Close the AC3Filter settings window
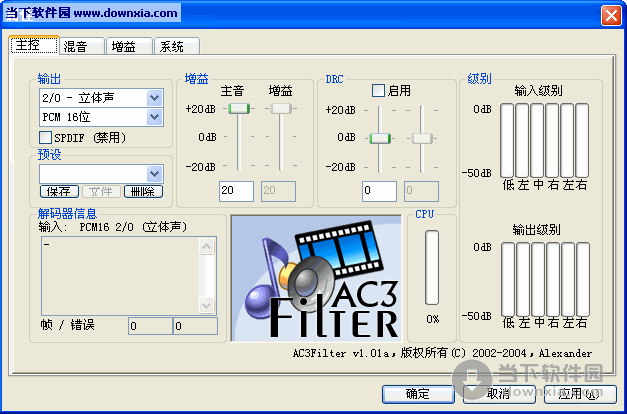 609,15
